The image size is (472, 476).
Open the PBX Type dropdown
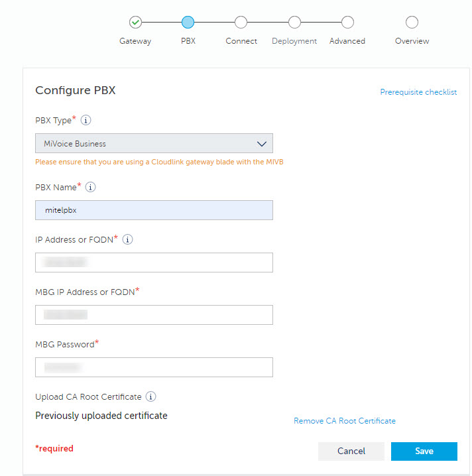[x=154, y=143]
